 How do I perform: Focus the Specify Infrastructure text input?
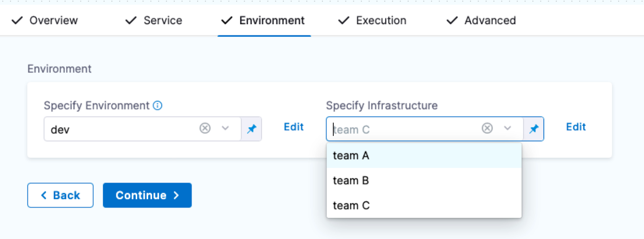point(402,129)
